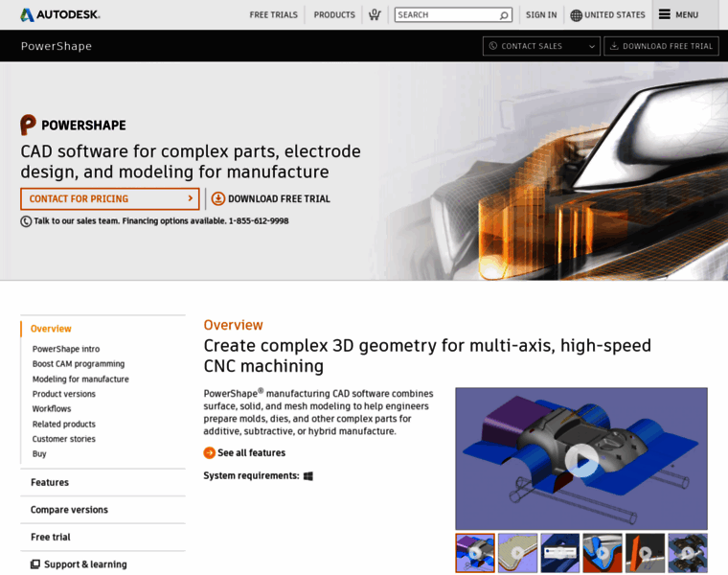Screen dimensions: 728x575
Task: Click the Download Free Trial header button
Action: pos(661,46)
